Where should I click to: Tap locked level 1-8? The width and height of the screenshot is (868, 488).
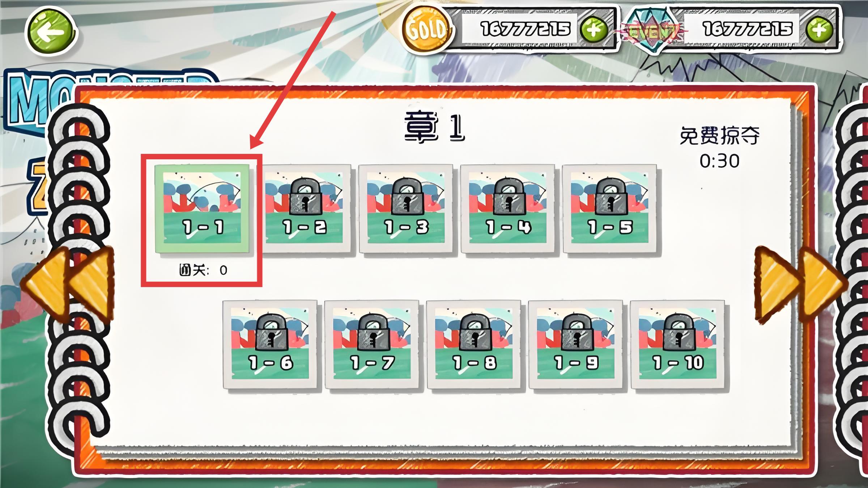(474, 344)
